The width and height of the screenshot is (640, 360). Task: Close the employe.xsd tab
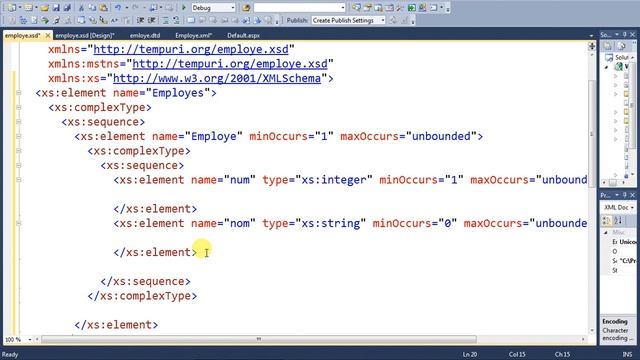[48, 36]
